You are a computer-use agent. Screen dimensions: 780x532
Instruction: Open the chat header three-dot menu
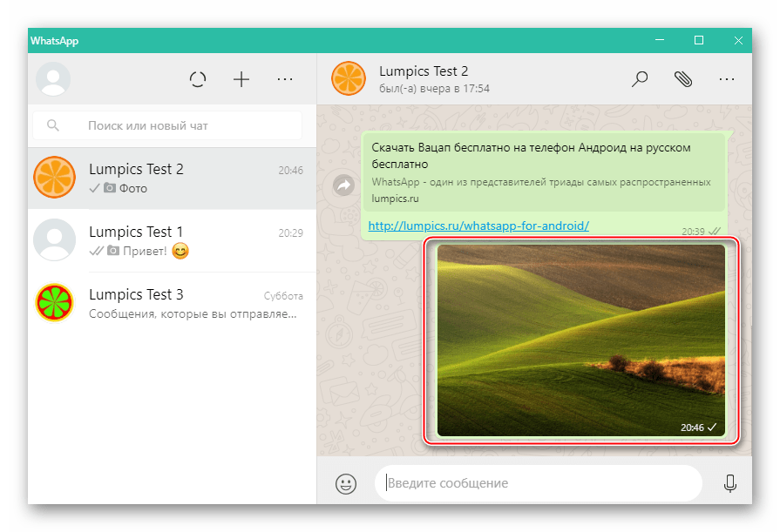[x=727, y=79]
